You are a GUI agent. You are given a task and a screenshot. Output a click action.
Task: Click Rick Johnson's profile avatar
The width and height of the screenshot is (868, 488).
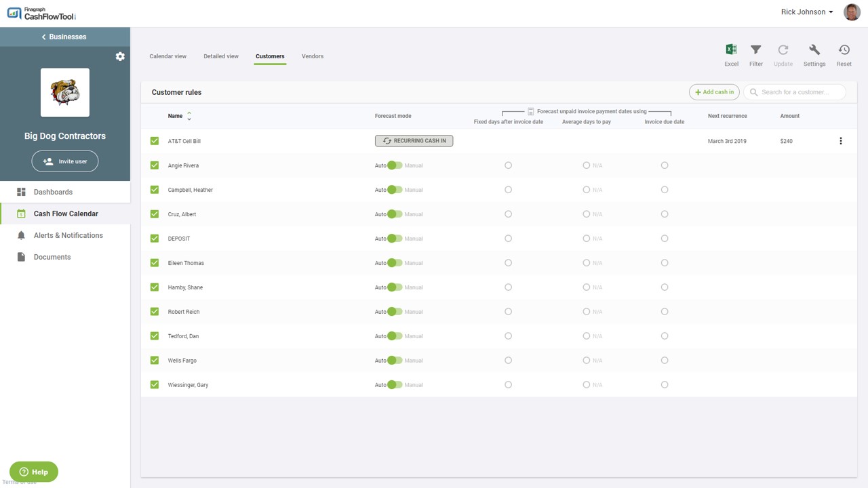852,12
